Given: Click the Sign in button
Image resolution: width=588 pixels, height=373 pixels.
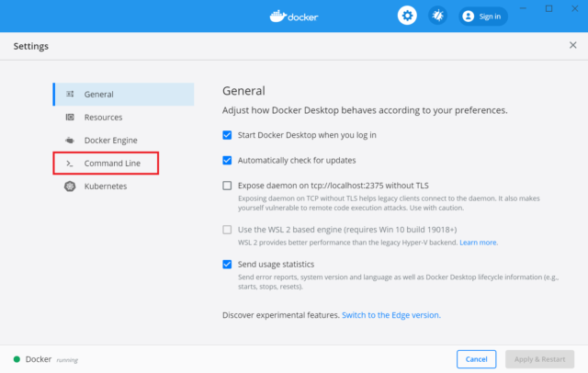Looking at the screenshot, I should 483,17.
